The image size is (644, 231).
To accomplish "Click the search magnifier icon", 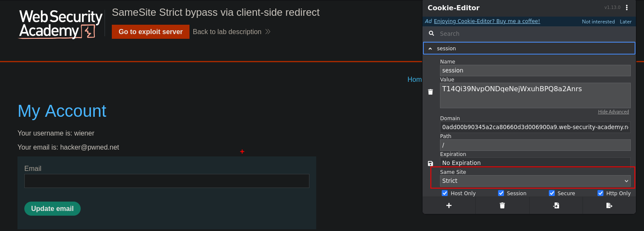I will pos(431,33).
